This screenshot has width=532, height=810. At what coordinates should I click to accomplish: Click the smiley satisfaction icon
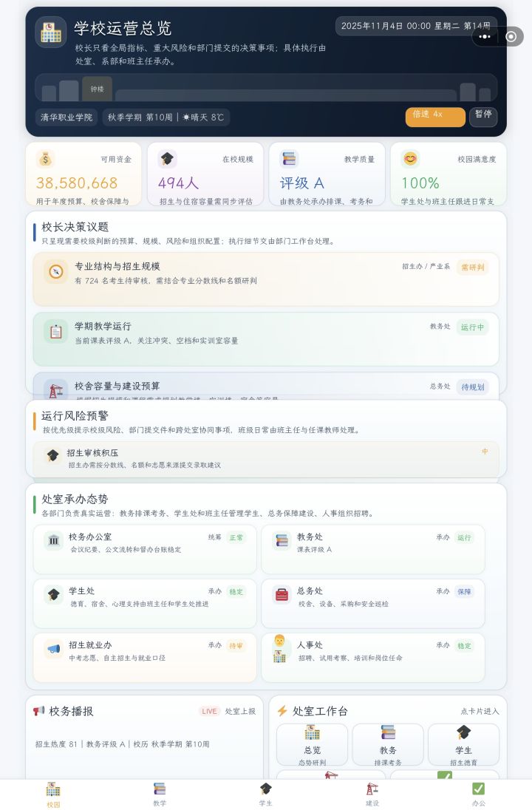pyautogui.click(x=410, y=159)
